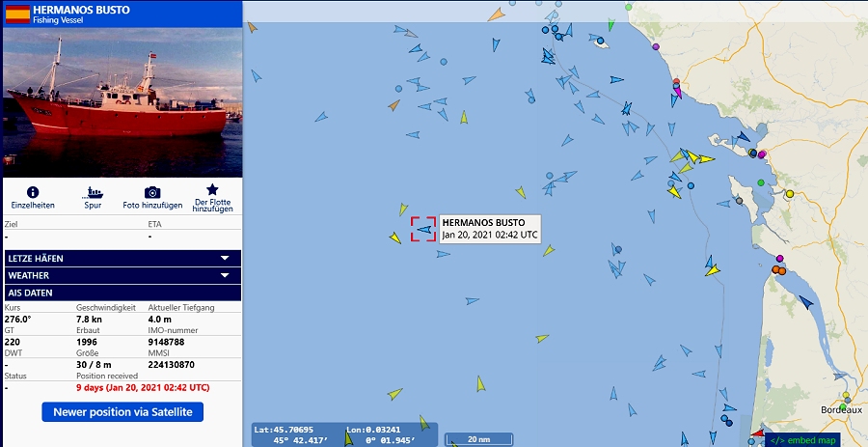Open the embed map link
868x447 pixels.
coord(802,440)
